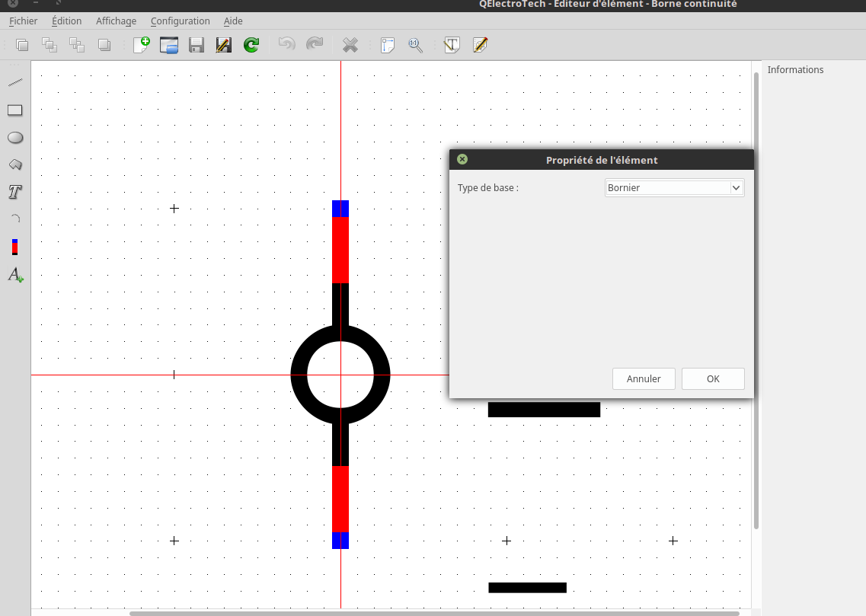
Task: Select the rectangle drawing tool
Action: (x=15, y=110)
